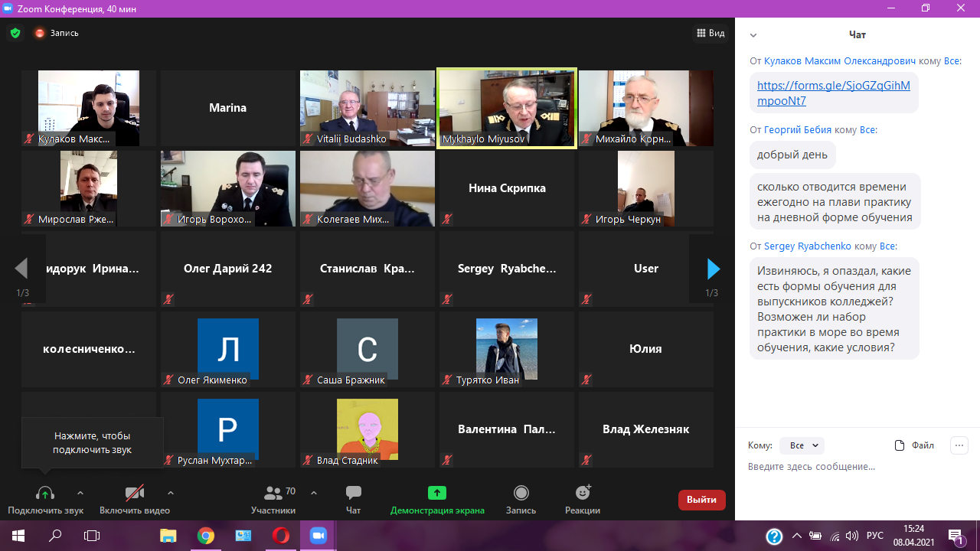The image size is (980, 551).
Task: Expand participants options arrow near count 70
Action: click(313, 493)
